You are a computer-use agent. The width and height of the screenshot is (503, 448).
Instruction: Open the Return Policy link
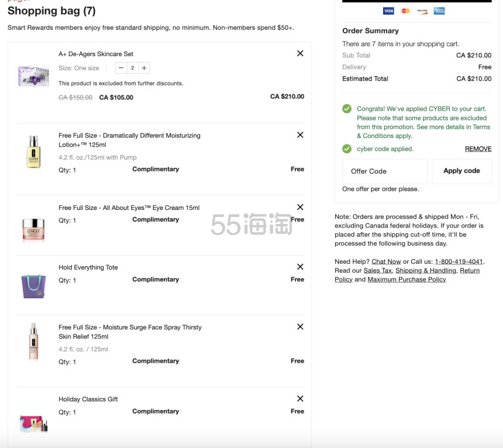(470, 270)
